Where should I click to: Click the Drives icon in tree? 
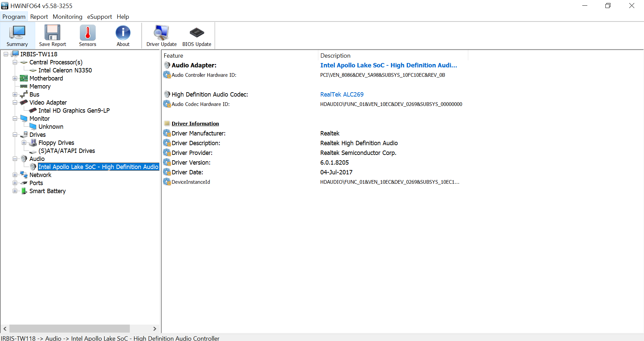point(24,134)
